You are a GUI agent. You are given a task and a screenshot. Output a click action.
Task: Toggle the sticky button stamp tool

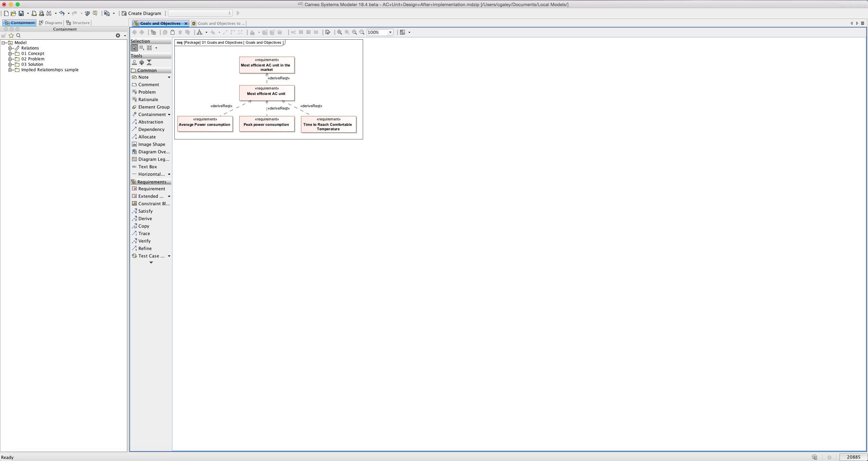pos(134,62)
